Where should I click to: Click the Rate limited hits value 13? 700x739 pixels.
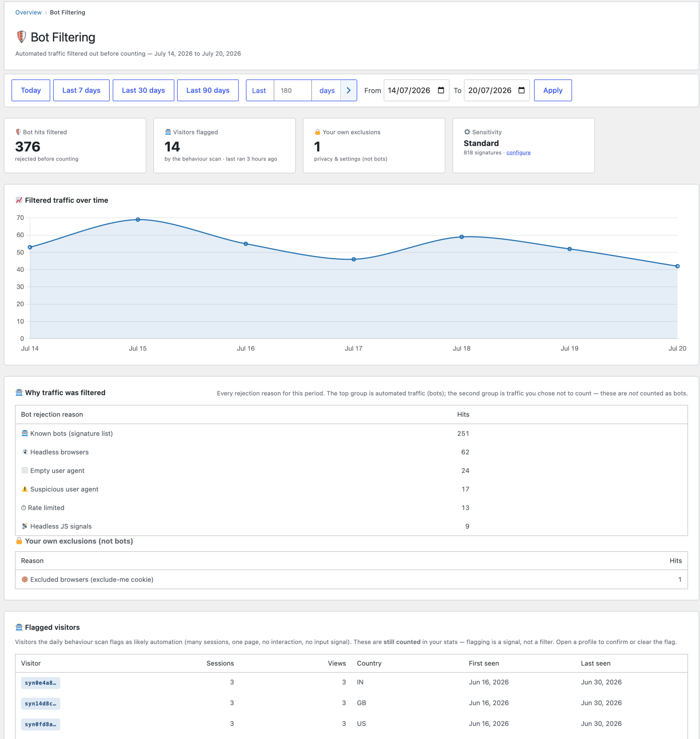465,508
